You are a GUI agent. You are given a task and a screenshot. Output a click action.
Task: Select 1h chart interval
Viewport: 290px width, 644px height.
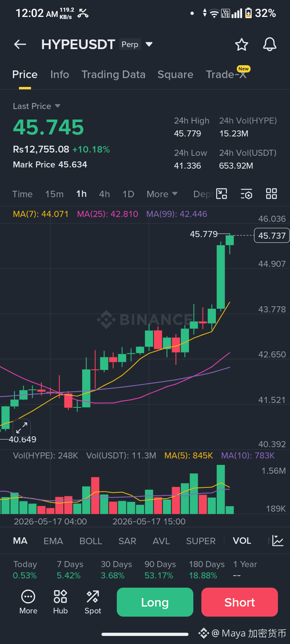pos(81,194)
